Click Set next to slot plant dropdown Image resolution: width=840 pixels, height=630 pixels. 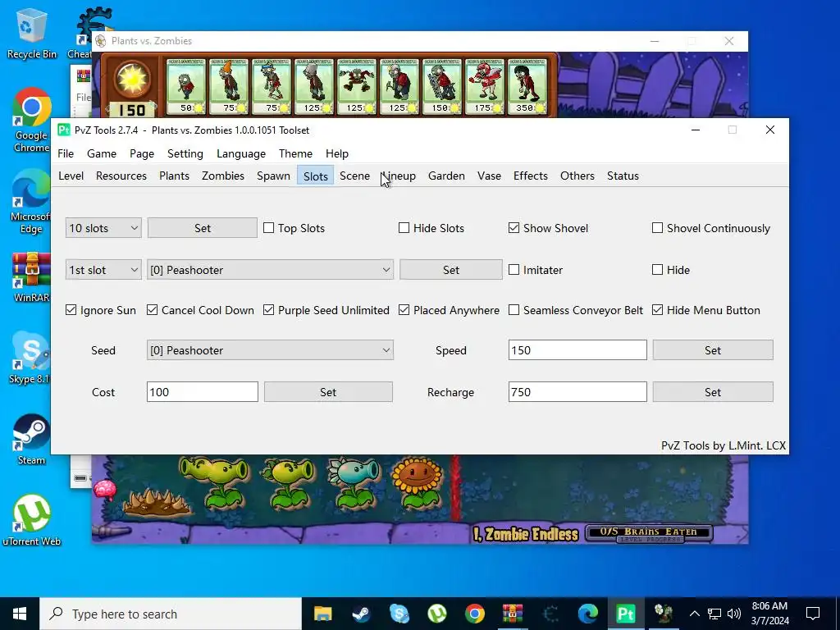pyautogui.click(x=451, y=269)
